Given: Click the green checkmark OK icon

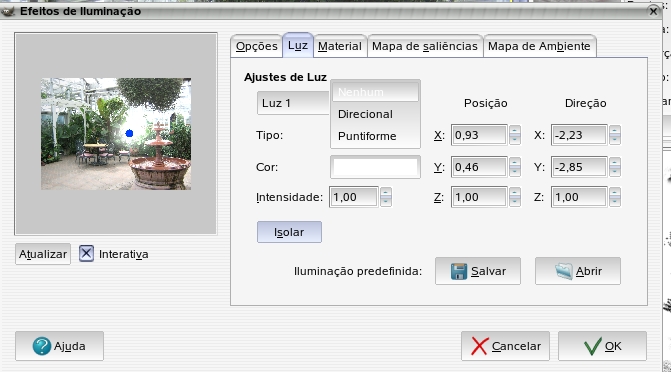Looking at the screenshot, I should click(x=593, y=346).
